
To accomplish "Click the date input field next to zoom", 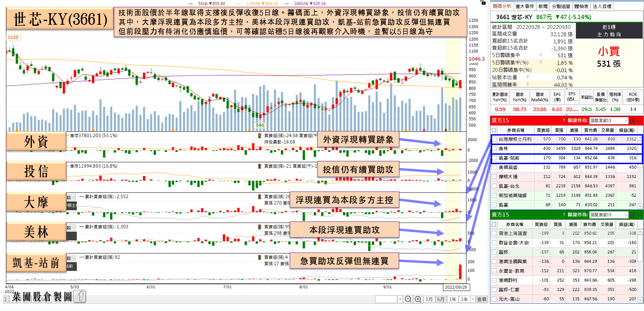I will point(386,299).
